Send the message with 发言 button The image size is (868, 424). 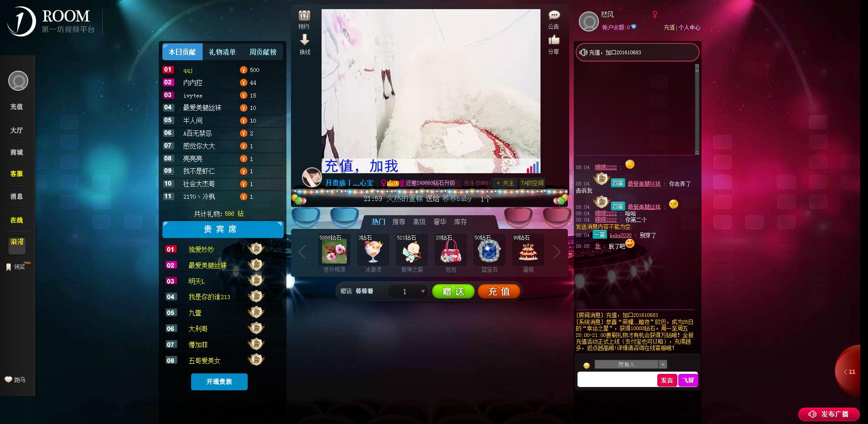[667, 380]
